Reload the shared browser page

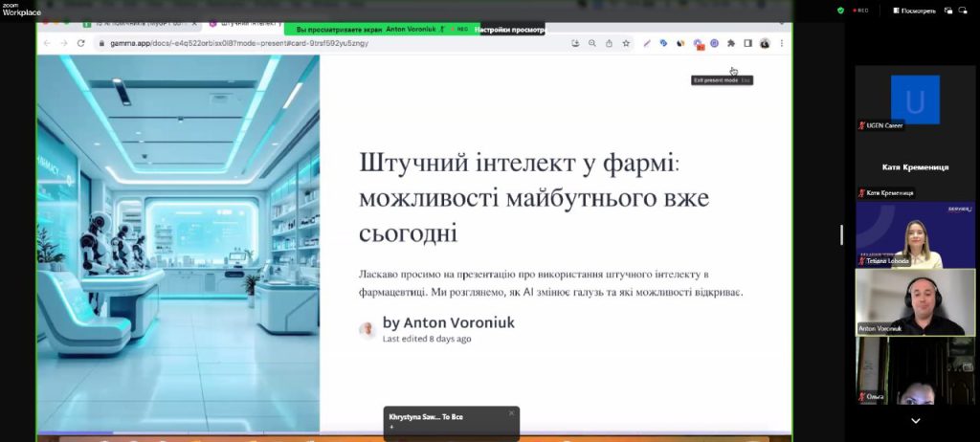[x=80, y=43]
